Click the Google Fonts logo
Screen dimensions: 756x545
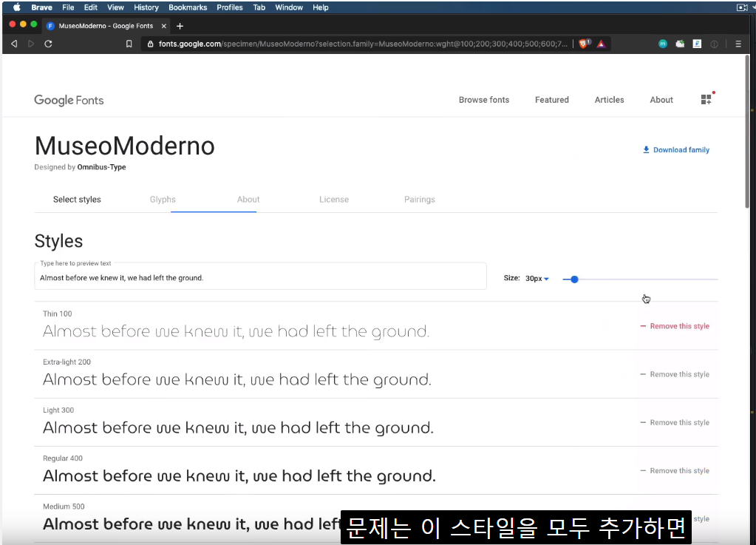coord(69,100)
